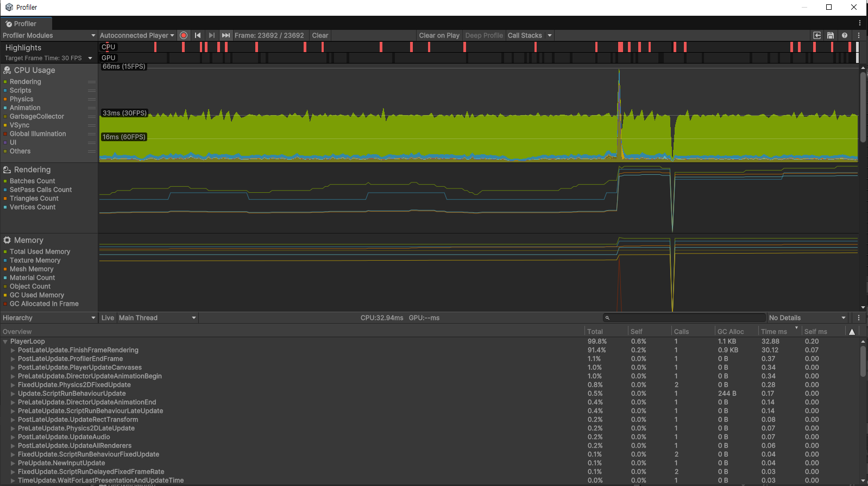
Task: Sort by Time ms column header
Action: click(x=780, y=332)
